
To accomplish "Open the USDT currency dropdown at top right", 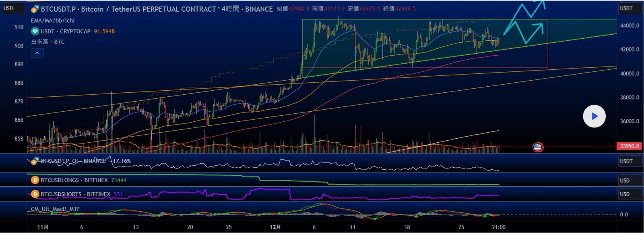I will tap(630, 8).
